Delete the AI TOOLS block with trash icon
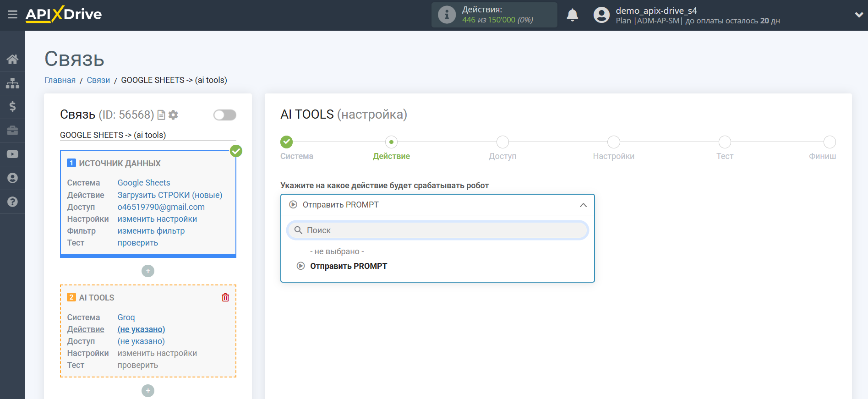The width and height of the screenshot is (868, 399). [225, 298]
